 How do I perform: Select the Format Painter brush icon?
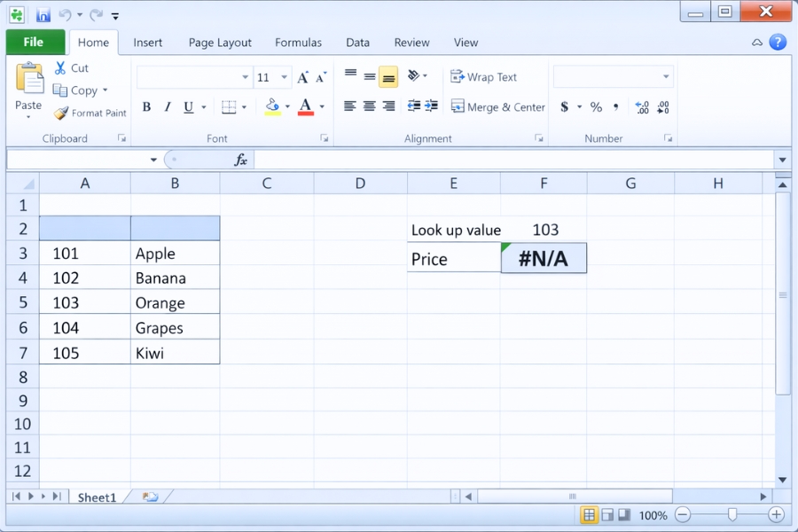(x=61, y=113)
